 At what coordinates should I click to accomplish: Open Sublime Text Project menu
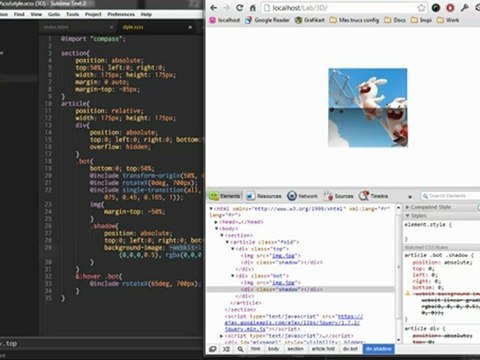[x=93, y=14]
